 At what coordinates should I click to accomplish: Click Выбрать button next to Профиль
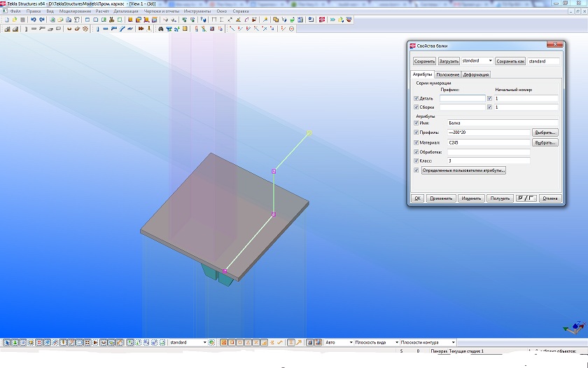(x=545, y=132)
